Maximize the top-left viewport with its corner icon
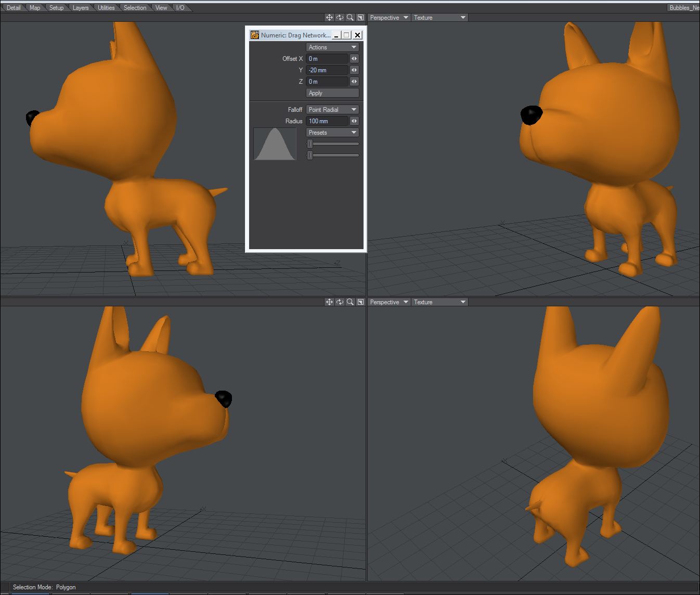This screenshot has width=700, height=595. pyautogui.click(x=360, y=18)
